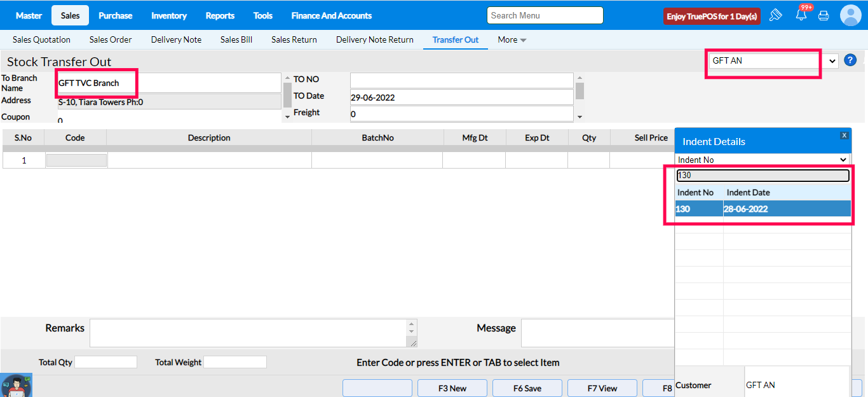Viewport: 868px width, 397px height.
Task: Click the Description column header
Action: [x=209, y=137]
